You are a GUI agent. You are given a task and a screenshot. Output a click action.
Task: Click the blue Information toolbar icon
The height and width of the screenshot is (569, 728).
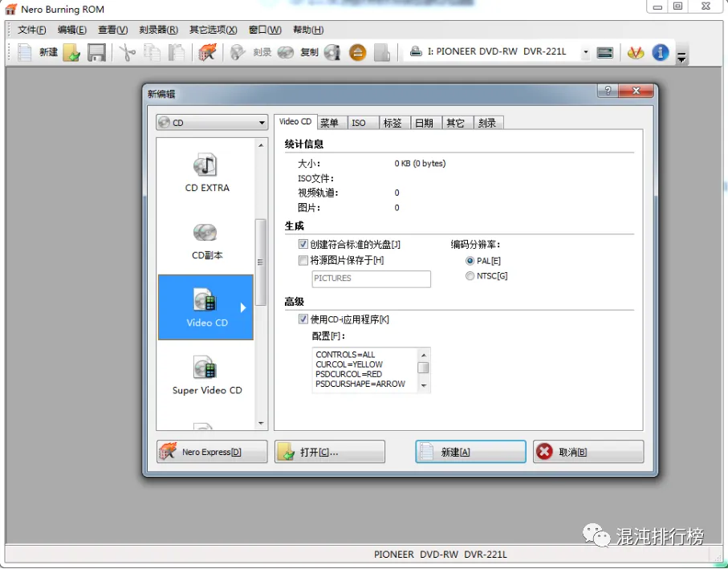661,52
